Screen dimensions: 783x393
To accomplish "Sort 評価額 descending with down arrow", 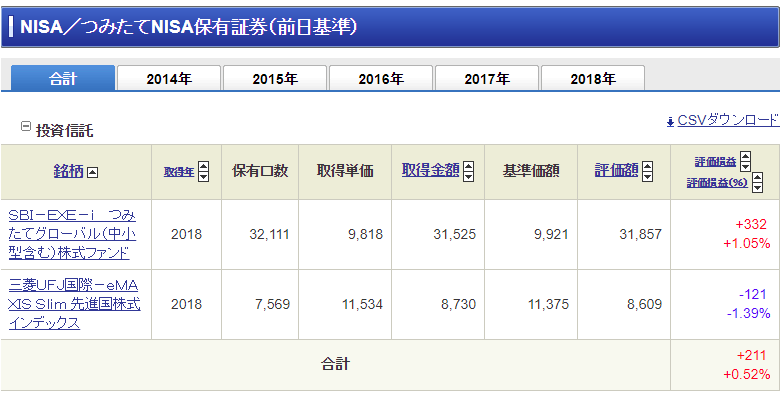I will point(647,177).
